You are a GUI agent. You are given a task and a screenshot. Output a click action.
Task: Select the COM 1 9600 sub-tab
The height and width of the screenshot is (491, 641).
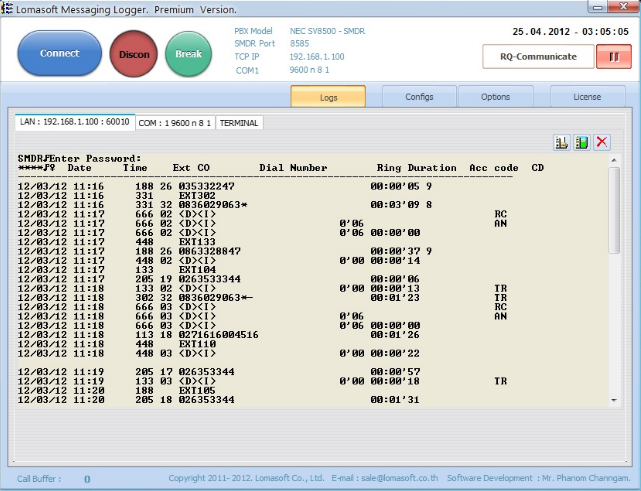coord(174,123)
